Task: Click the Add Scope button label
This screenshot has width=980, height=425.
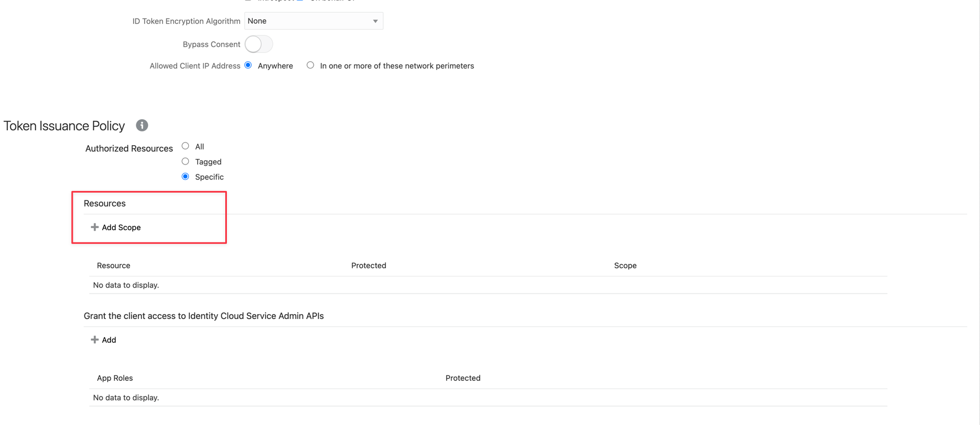Action: pos(121,227)
